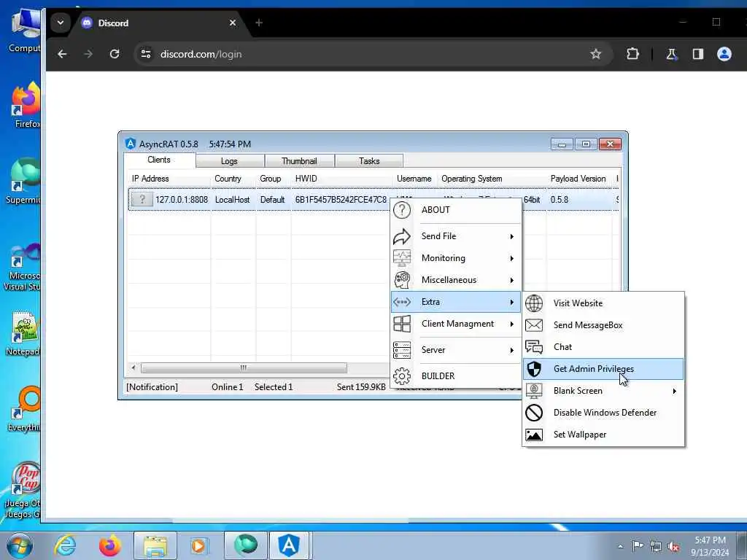
Task: Click the Extra menu icon
Action: pyautogui.click(x=402, y=302)
